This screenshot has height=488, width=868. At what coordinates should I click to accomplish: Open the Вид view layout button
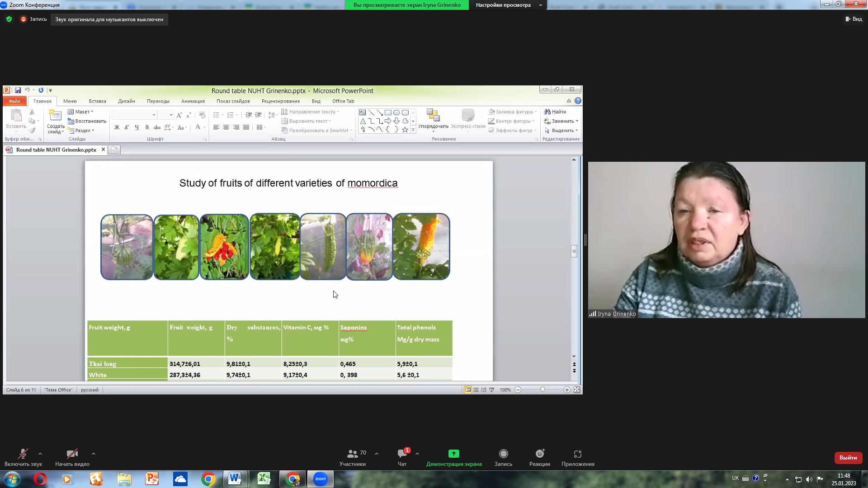click(x=854, y=19)
